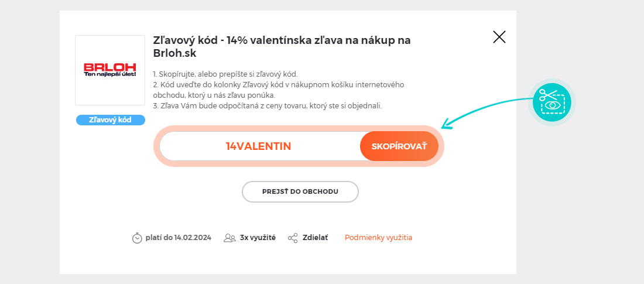Screen dimensions: 644x284
Task: Click the stopwatch validity icon
Action: pyautogui.click(x=137, y=238)
